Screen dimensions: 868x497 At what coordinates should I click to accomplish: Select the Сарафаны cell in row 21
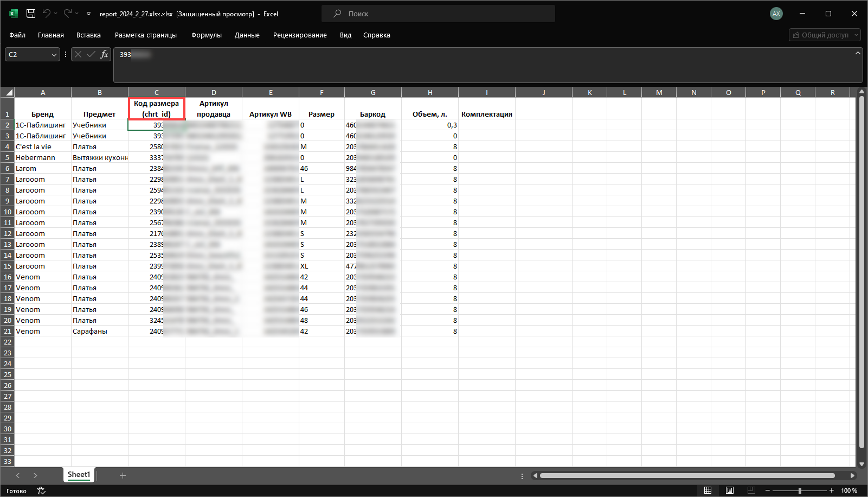(x=100, y=331)
